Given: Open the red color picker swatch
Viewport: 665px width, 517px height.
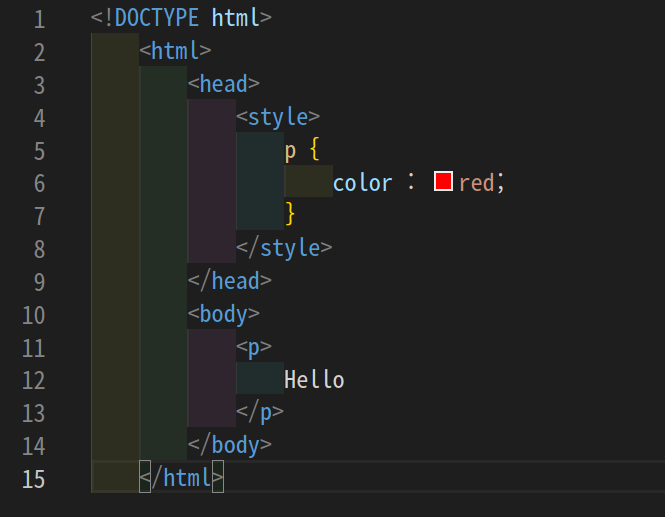Looking at the screenshot, I should (x=443, y=182).
